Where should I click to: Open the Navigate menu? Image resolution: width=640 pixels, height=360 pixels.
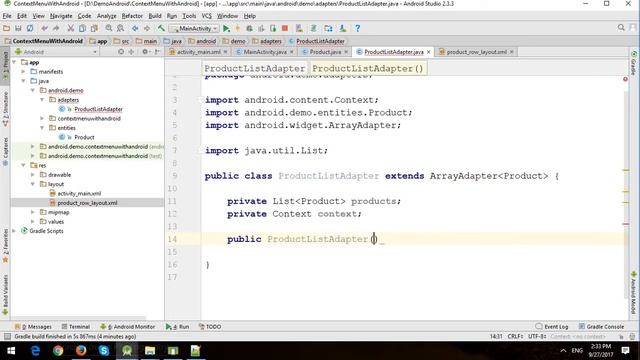tap(61, 16)
